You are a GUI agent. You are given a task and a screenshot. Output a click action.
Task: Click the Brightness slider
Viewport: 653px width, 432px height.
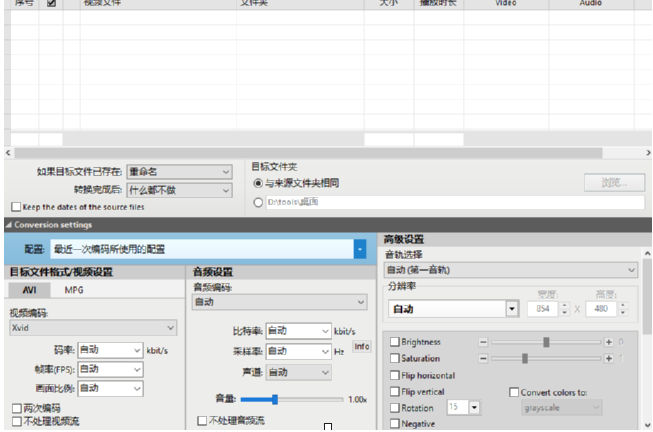pyautogui.click(x=546, y=342)
